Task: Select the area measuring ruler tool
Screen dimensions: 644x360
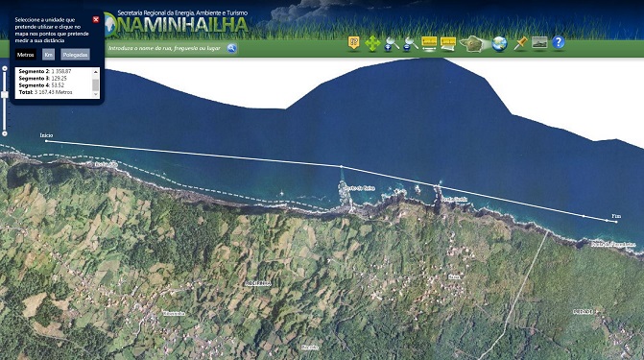Action: [x=447, y=43]
